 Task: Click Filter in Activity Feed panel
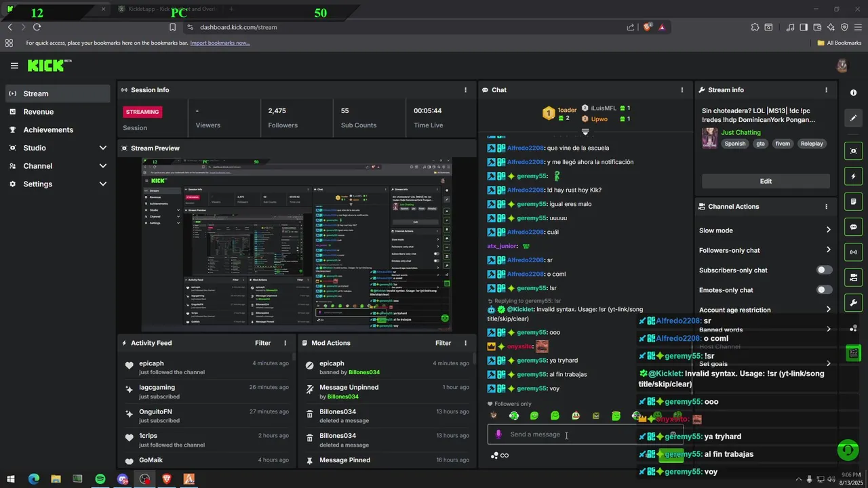click(262, 343)
